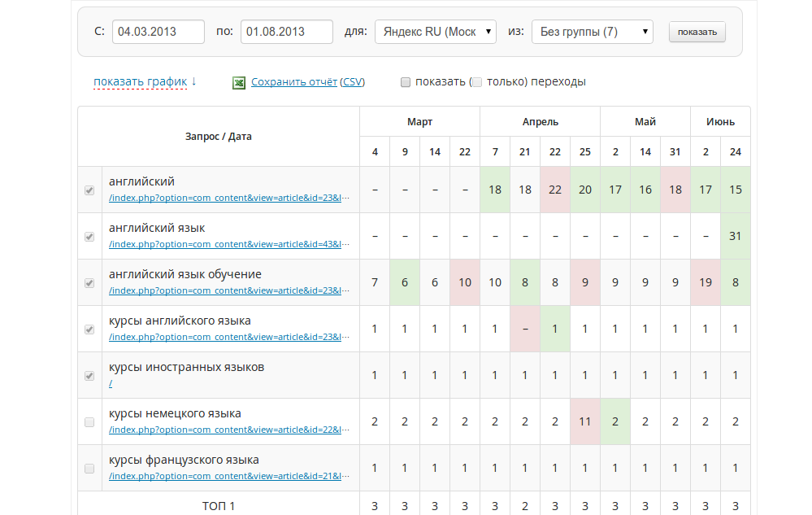The image size is (812, 515).
Task: Click the query text курсы французского языка
Action: [x=184, y=460]
